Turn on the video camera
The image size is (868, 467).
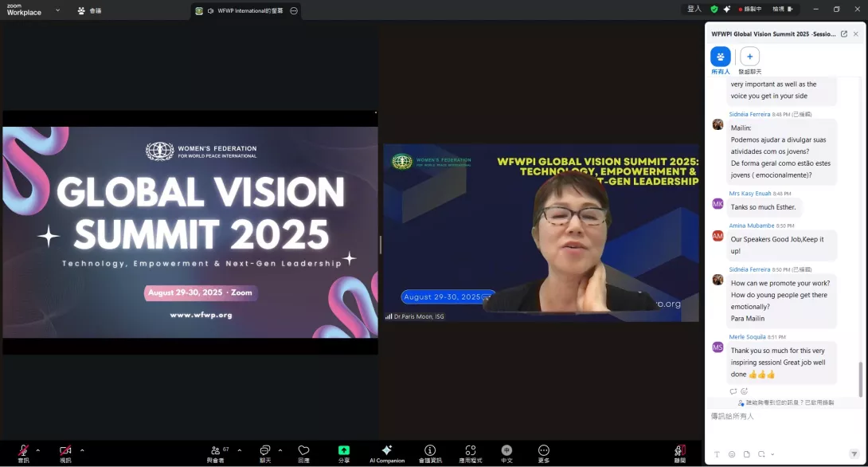(65, 453)
